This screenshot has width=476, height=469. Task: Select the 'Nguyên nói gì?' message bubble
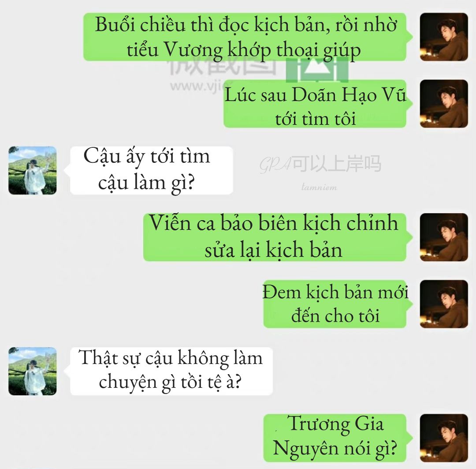(335, 438)
